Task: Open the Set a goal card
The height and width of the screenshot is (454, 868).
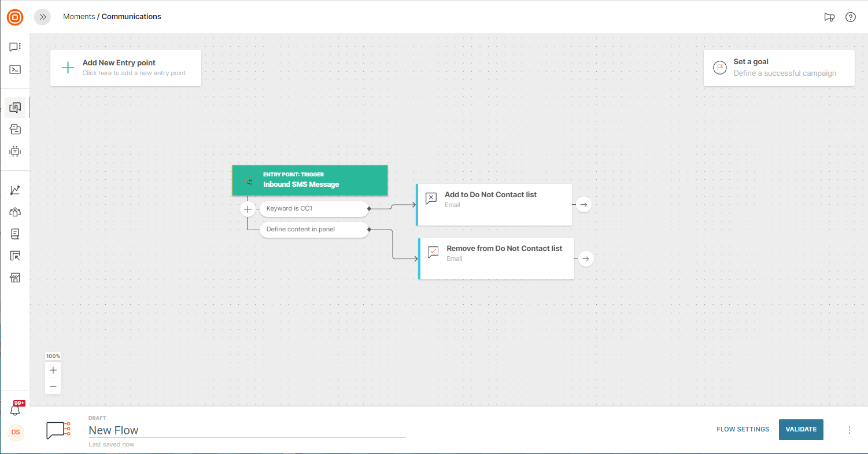Action: [778, 68]
